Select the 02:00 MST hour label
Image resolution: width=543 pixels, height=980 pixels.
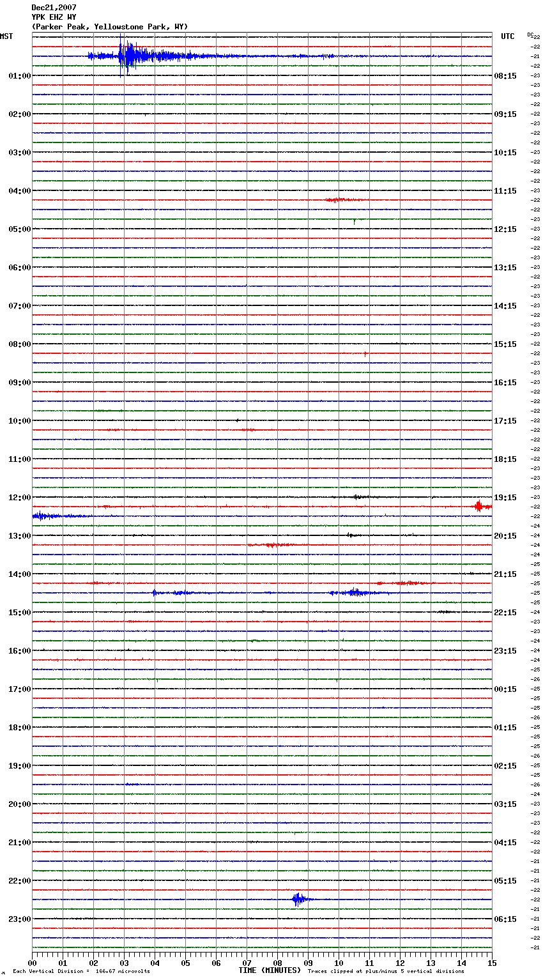pos(20,114)
